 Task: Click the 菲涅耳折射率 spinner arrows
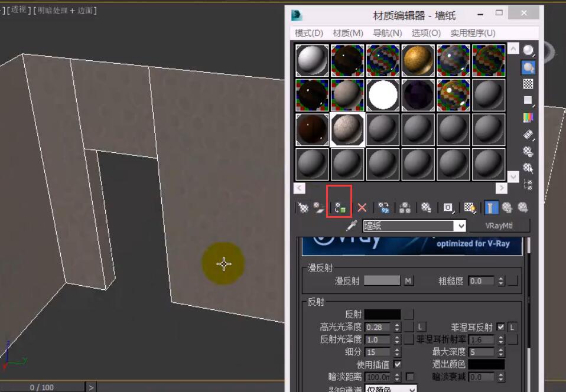click(x=500, y=339)
